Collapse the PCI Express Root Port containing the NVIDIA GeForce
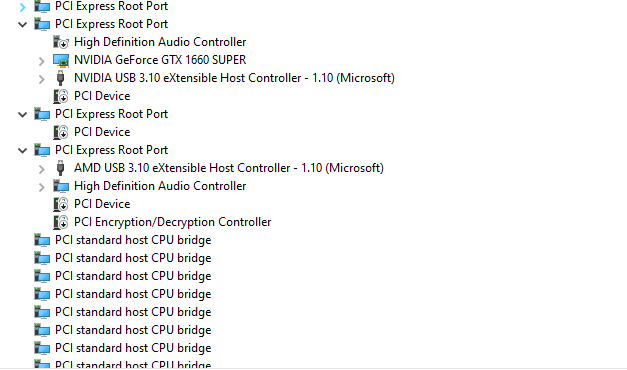 [23, 25]
